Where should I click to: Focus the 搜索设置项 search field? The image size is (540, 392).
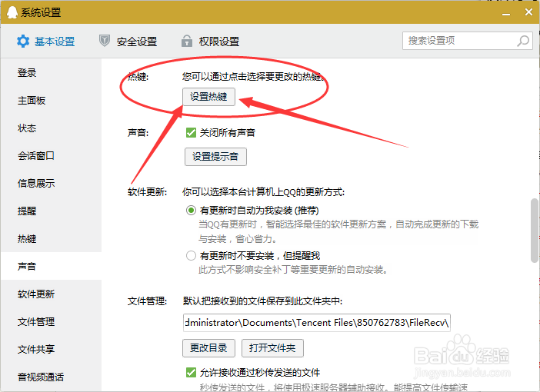[468, 41]
